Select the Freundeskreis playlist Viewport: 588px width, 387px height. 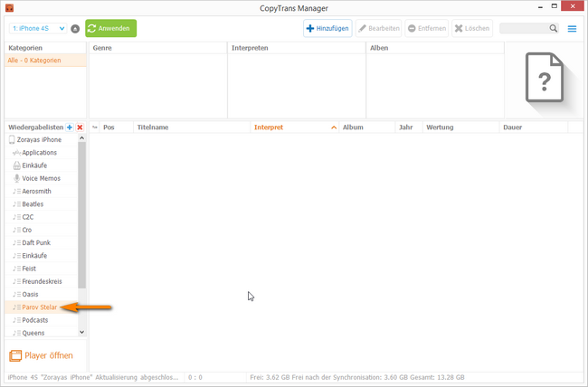(42, 281)
